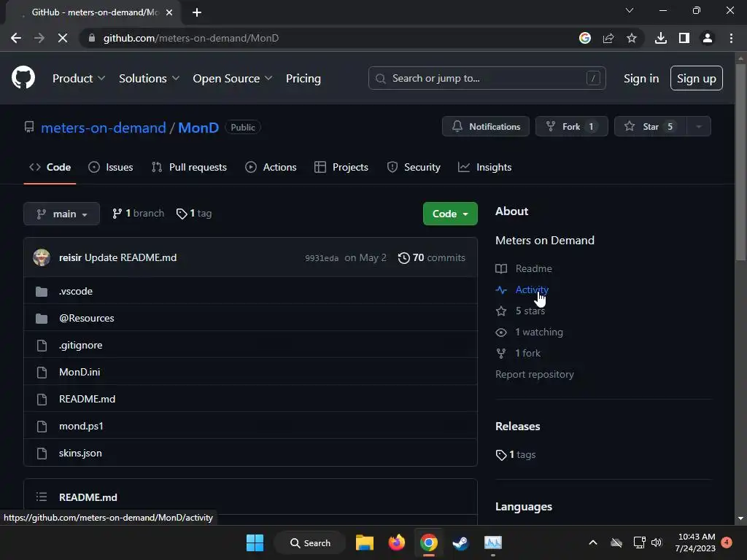Click the Readme link in About
Image resolution: width=747 pixels, height=560 pixels.
[x=533, y=268]
